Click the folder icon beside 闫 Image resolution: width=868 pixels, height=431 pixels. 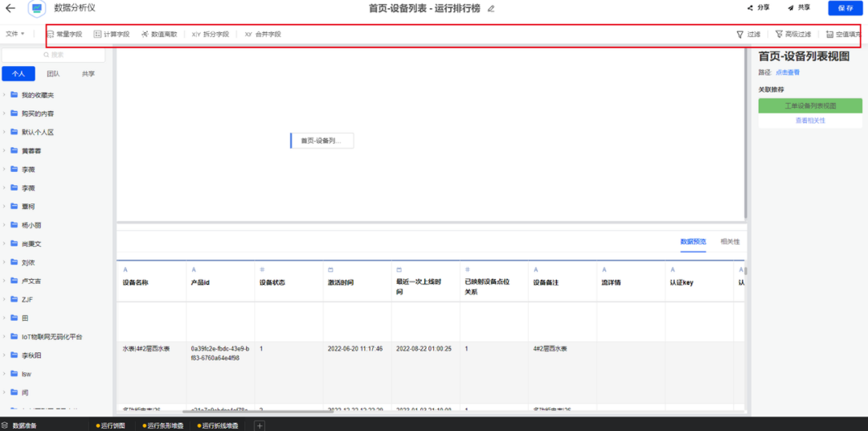click(x=14, y=392)
